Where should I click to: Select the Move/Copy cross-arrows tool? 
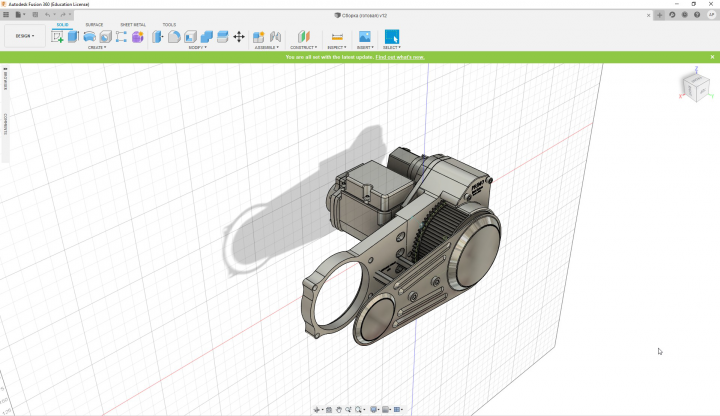click(239, 37)
